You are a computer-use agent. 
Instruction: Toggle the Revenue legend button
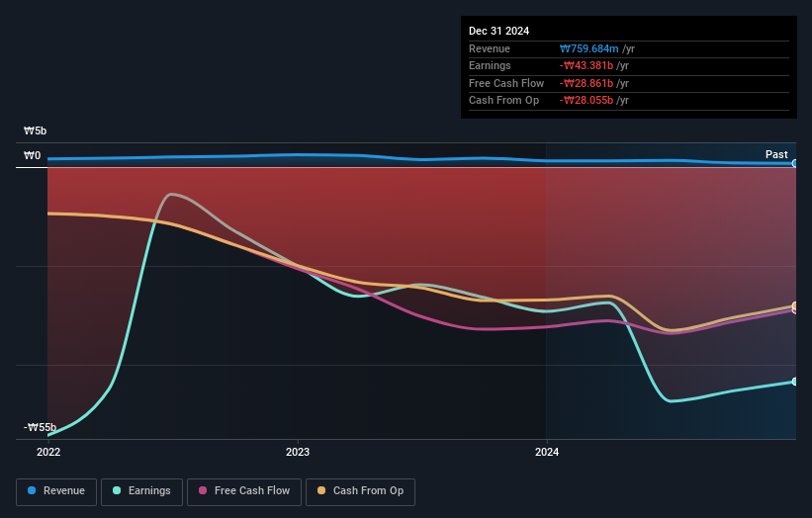(x=56, y=491)
